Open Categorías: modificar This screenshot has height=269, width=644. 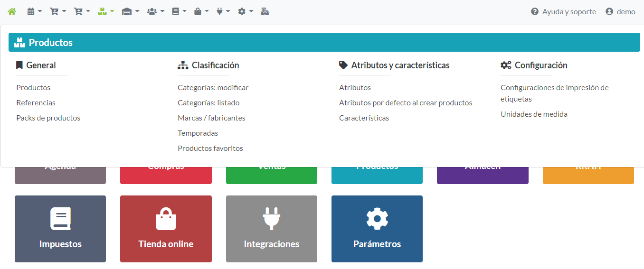tap(213, 88)
